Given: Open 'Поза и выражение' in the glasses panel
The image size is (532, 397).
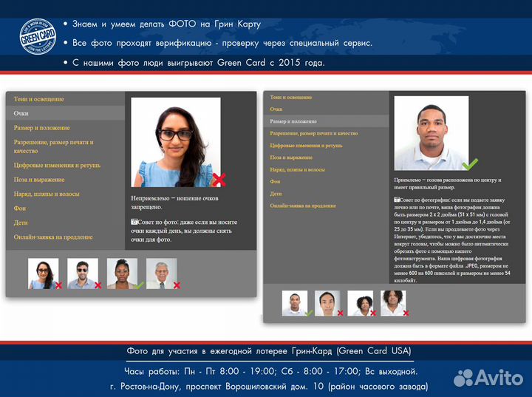Looking at the screenshot, I should coord(39,180).
